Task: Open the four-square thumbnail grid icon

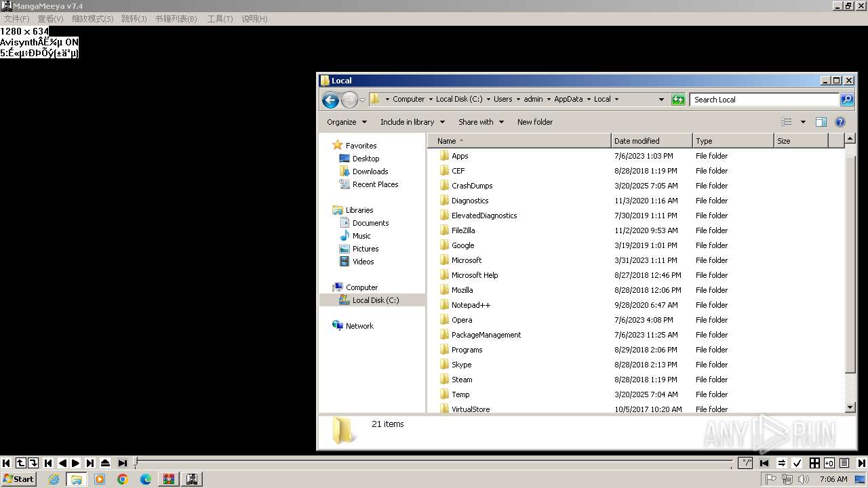Action: click(814, 463)
